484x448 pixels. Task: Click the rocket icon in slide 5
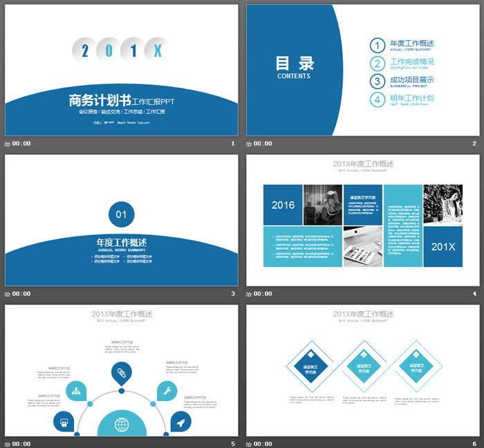coord(181,422)
